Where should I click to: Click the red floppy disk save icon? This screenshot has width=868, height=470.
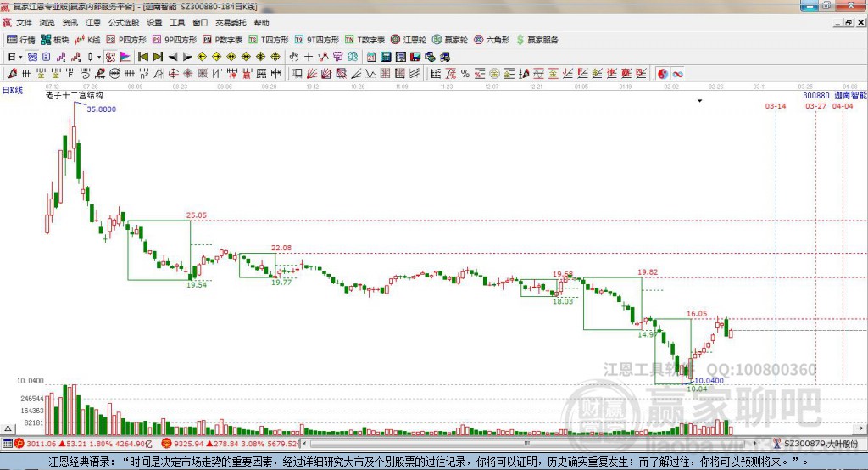(415, 57)
